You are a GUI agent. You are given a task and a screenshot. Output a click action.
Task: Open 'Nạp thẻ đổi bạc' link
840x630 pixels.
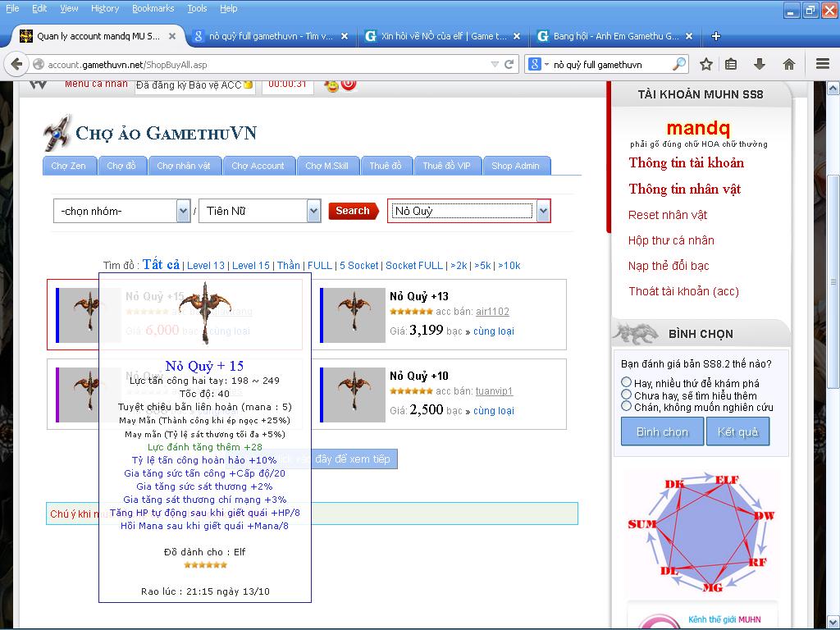click(669, 266)
